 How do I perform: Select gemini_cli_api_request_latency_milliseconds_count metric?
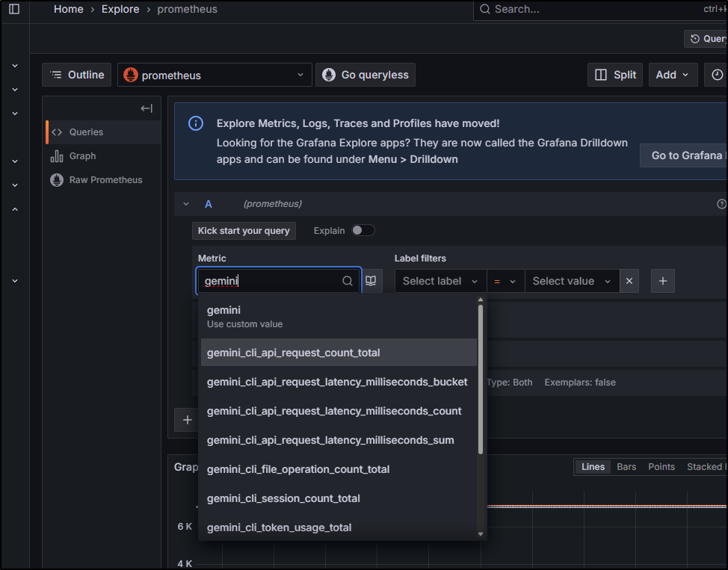339,411
